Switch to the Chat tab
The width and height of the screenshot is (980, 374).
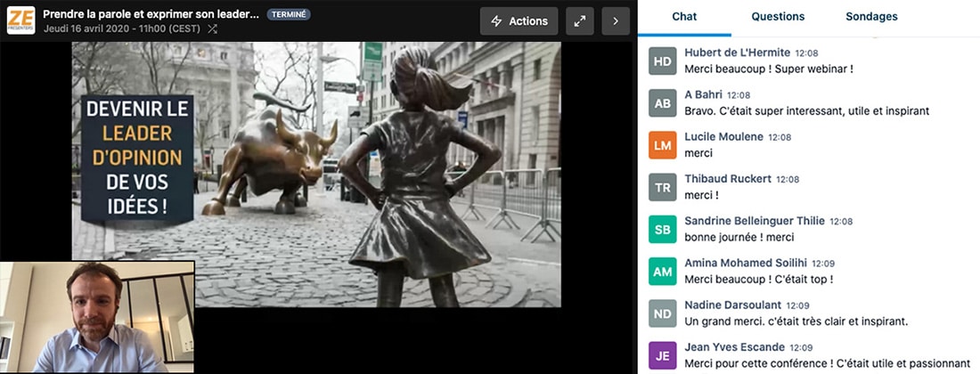pyautogui.click(x=684, y=17)
